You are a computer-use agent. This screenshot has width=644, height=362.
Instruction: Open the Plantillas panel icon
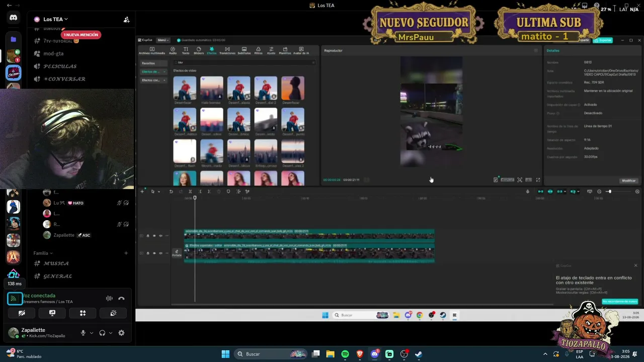[285, 50]
